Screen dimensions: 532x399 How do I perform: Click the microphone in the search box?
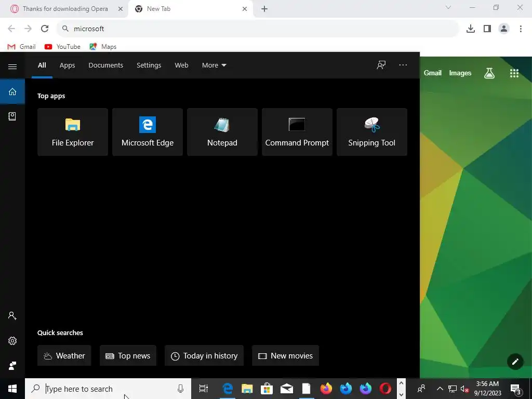coord(180,389)
